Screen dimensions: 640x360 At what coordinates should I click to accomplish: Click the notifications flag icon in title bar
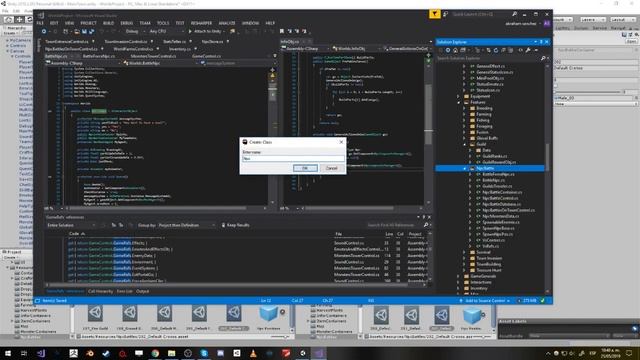coord(434,14)
